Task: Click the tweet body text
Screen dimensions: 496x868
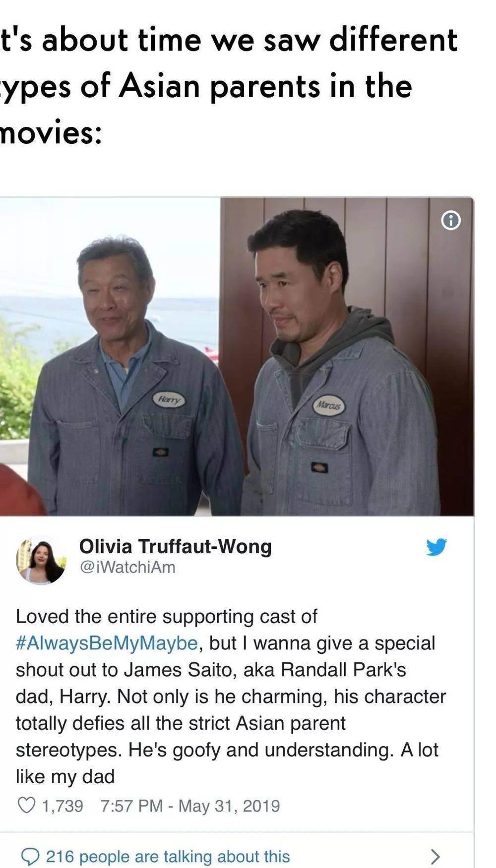Action: tap(231, 696)
